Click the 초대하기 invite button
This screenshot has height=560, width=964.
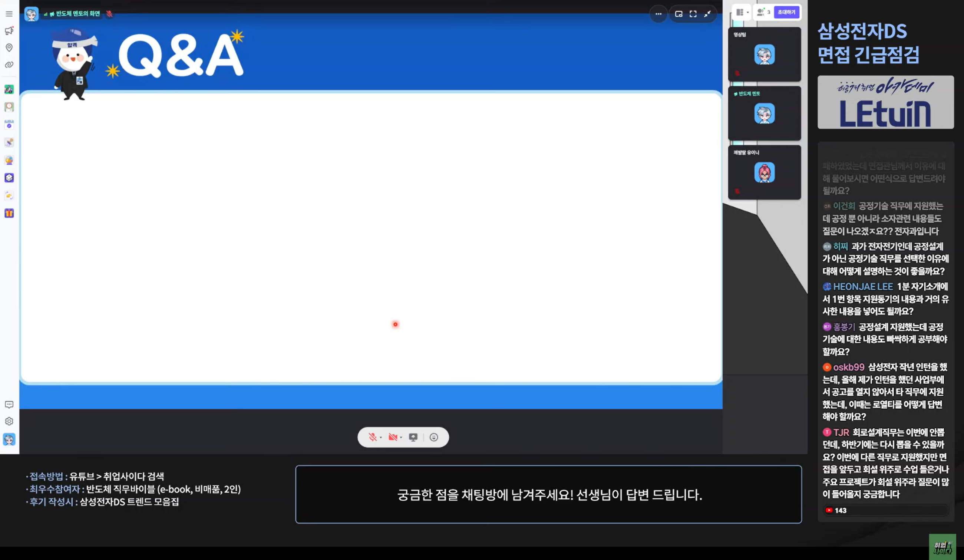pyautogui.click(x=786, y=12)
